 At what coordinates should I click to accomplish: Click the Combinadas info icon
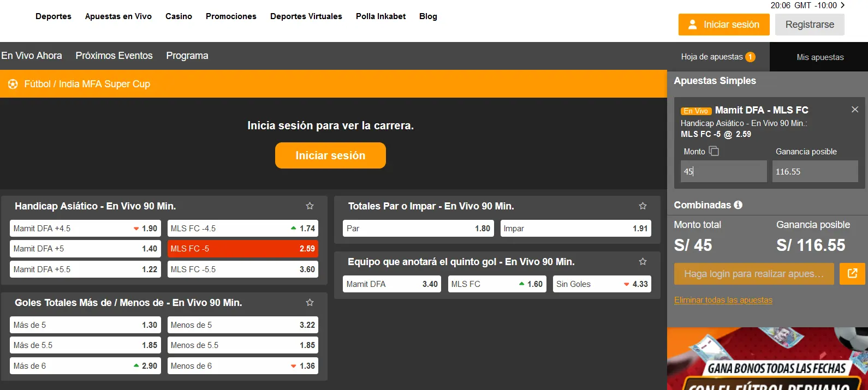pyautogui.click(x=738, y=205)
